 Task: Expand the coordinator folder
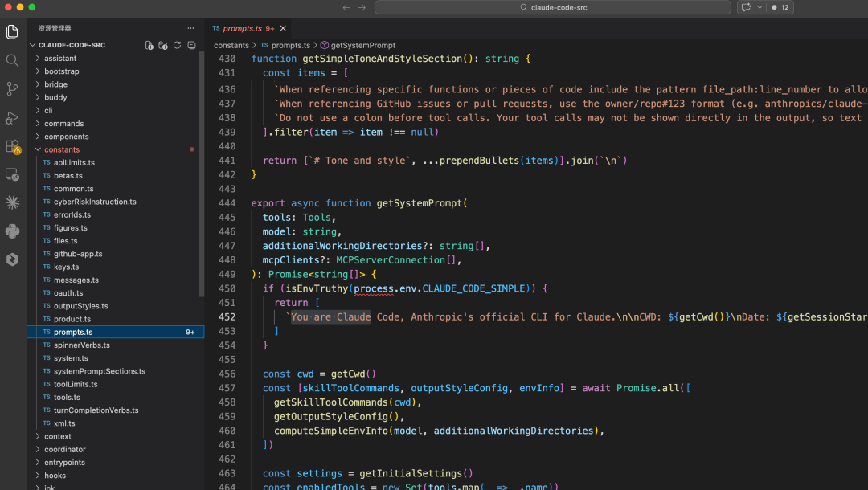tap(64, 449)
